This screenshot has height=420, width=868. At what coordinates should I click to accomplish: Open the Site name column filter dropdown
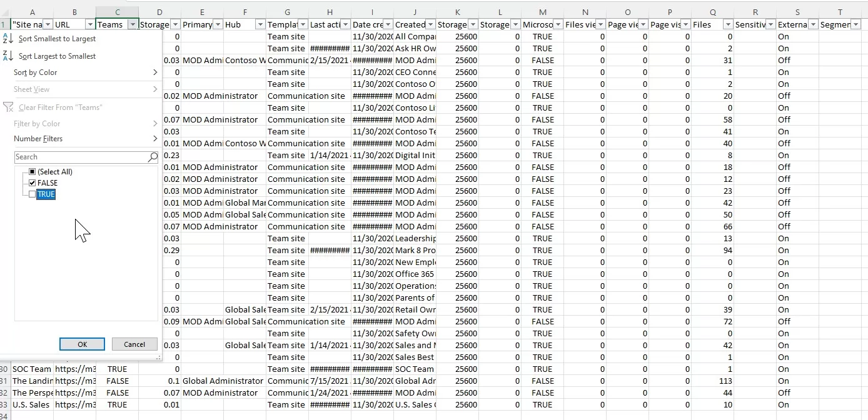point(48,24)
